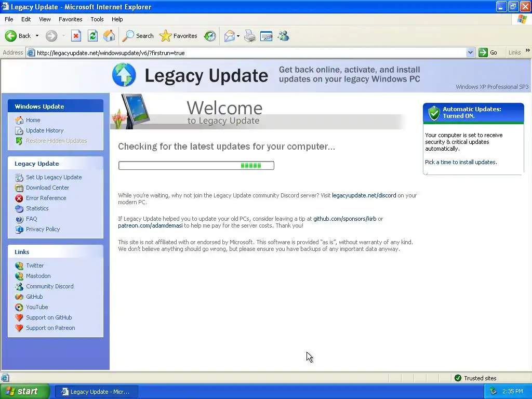Click Restore Hidden Updates link
Screen dimensions: 532x399
pyautogui.click(x=57, y=141)
